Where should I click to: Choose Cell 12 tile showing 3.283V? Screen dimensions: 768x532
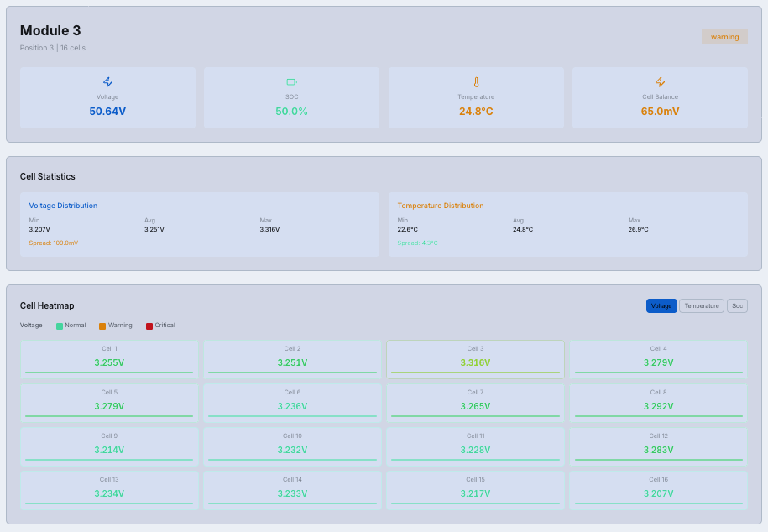[x=658, y=446]
